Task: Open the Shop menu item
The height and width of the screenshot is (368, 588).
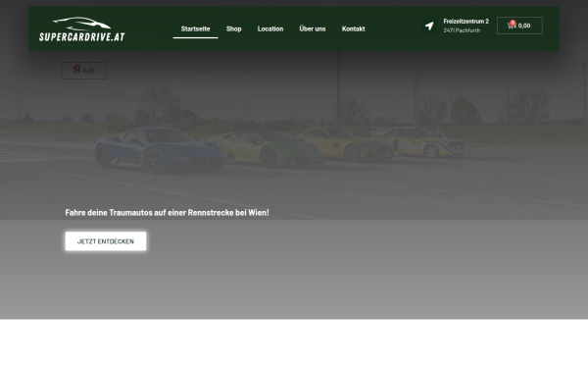Action: (x=233, y=28)
